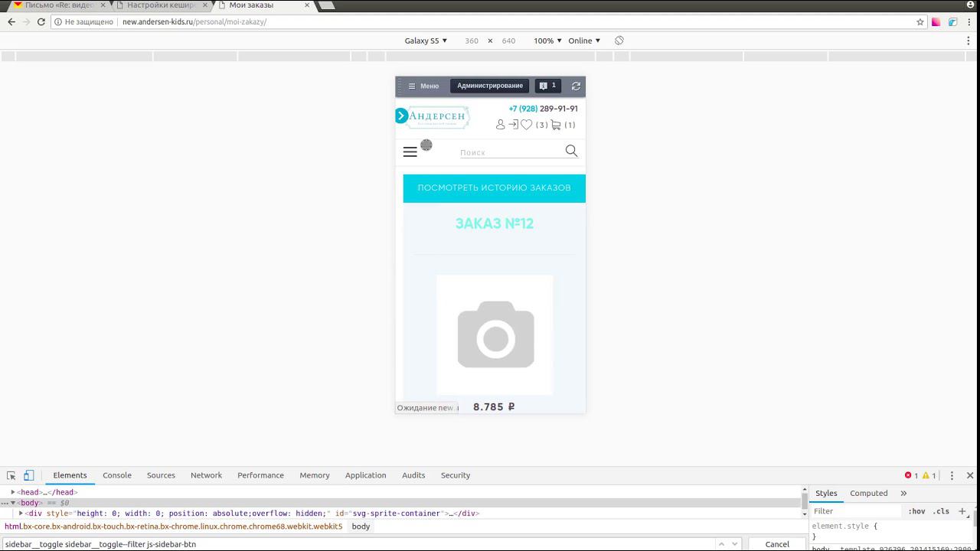Bookmark page with the star icon

click(920, 22)
